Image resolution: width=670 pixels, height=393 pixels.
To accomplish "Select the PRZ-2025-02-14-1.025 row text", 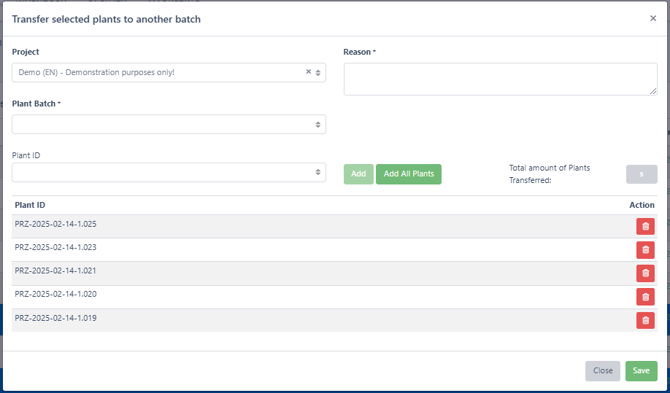I will coord(56,224).
